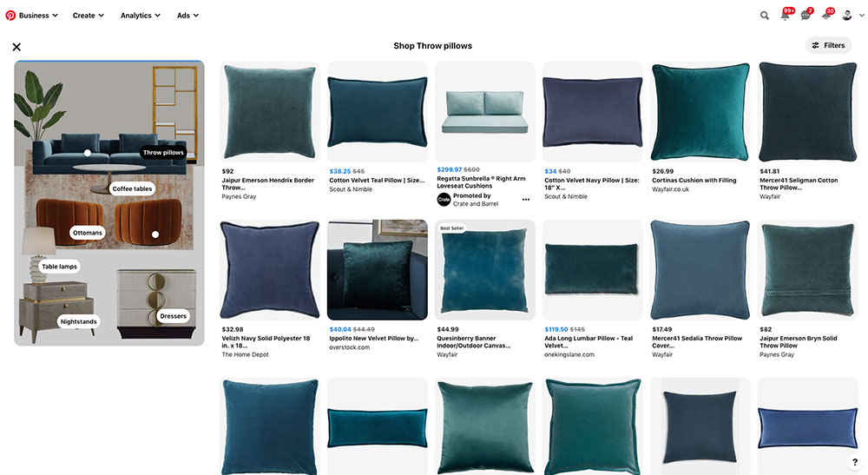The height and width of the screenshot is (475, 868).
Task: Click the white dot on the orange ottoman
Action: coord(155,234)
